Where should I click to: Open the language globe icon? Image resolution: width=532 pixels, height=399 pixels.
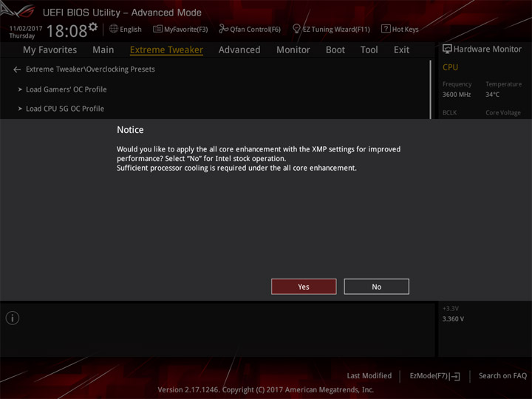pos(114,29)
